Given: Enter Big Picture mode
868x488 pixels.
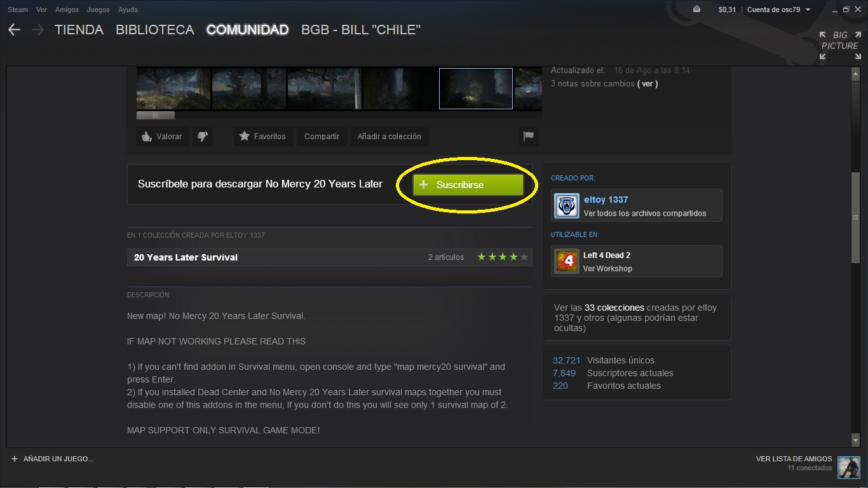Looking at the screenshot, I should pyautogui.click(x=839, y=45).
